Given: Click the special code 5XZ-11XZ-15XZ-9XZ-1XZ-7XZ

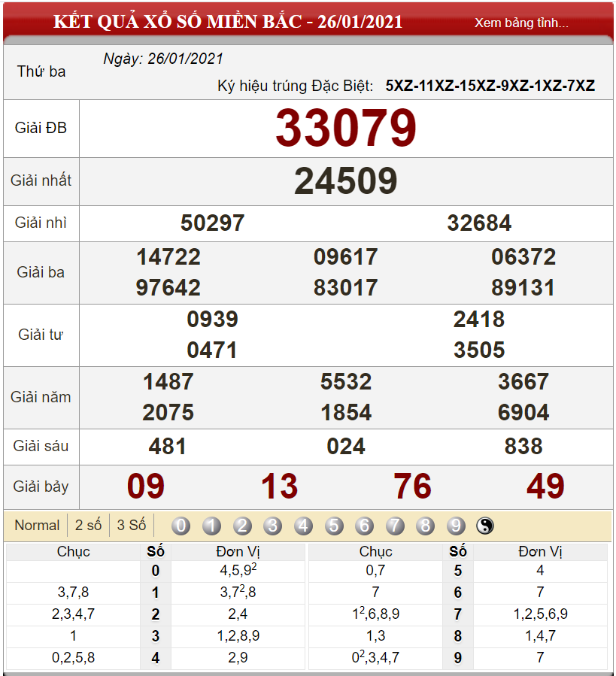Looking at the screenshot, I should pos(490,86).
